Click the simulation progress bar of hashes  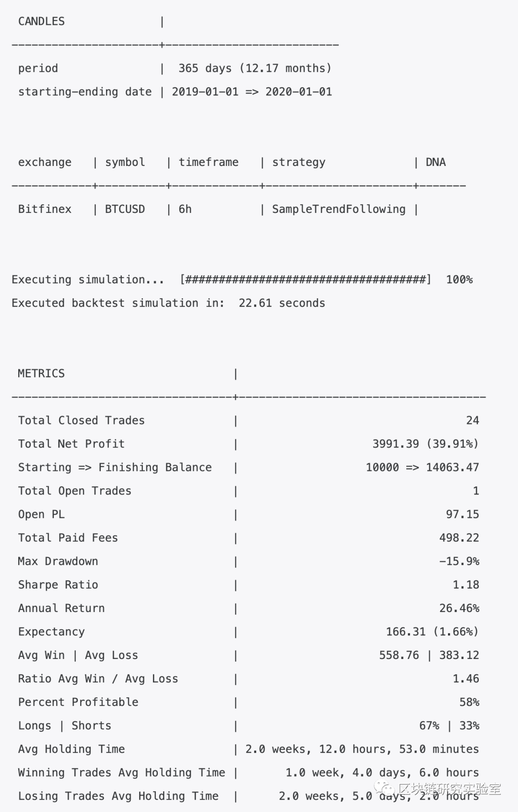(305, 280)
